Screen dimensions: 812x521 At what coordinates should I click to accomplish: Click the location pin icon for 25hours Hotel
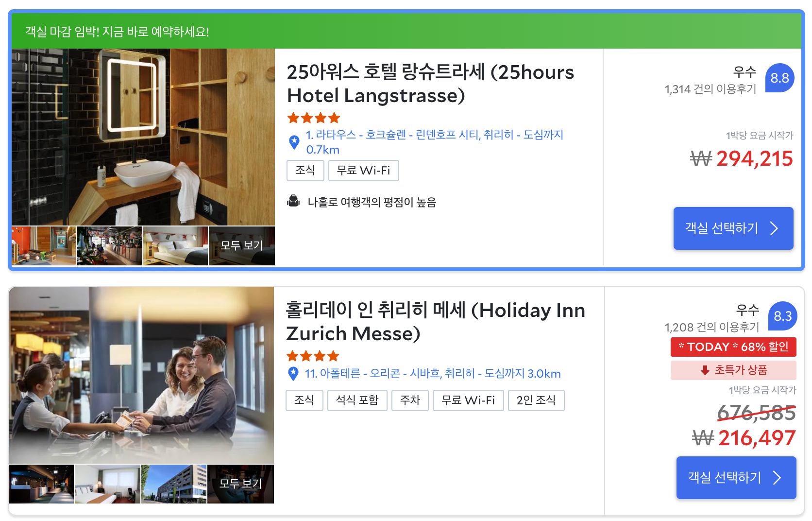[x=294, y=142]
